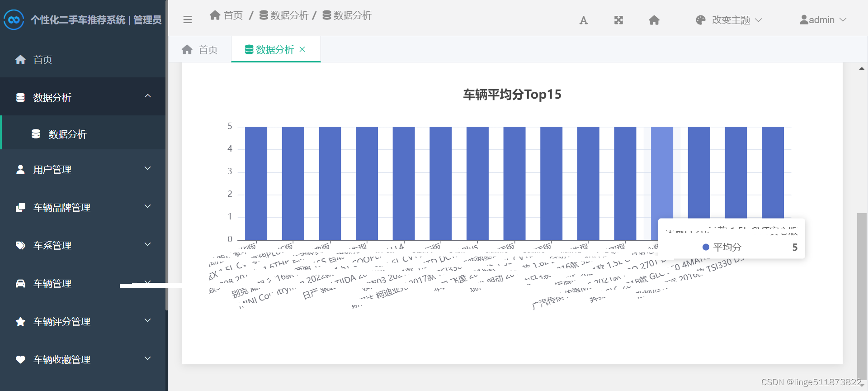868x391 pixels.
Task: Click the heart icon beside 车辆收藏管理
Action: click(20, 359)
